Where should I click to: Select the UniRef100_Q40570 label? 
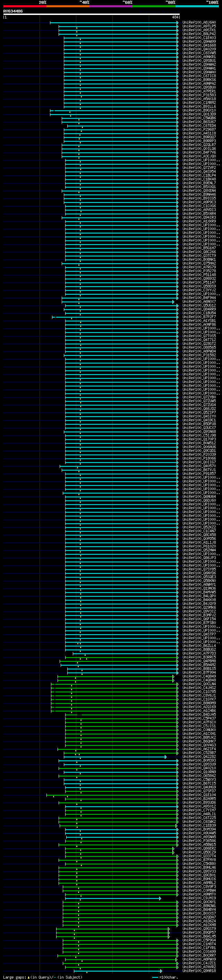click(x=199, y=466)
